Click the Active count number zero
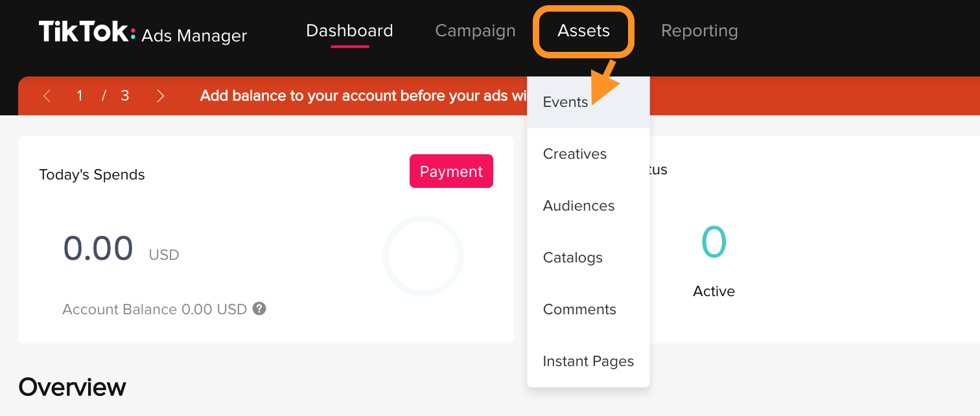The image size is (980, 416). 714,242
